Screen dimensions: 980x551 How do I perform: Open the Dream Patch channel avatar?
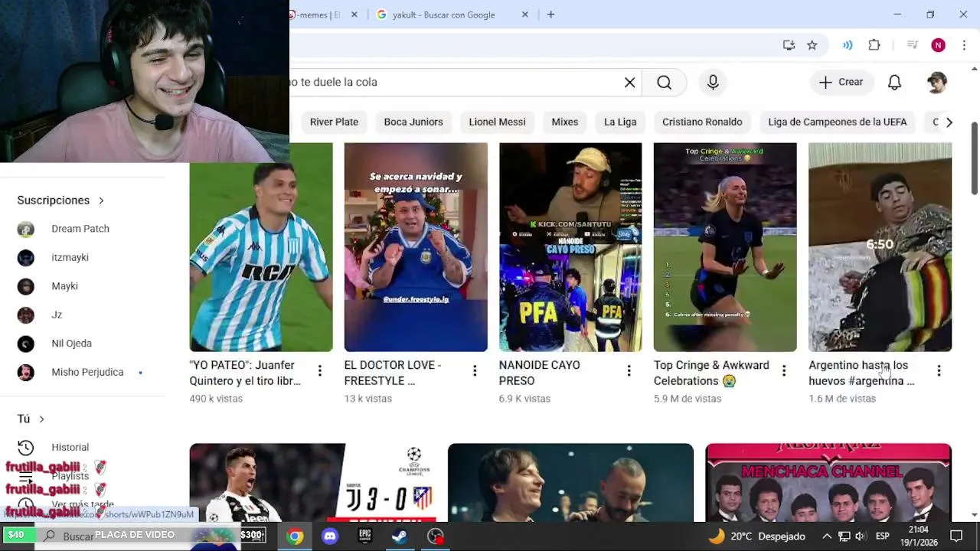click(x=26, y=229)
